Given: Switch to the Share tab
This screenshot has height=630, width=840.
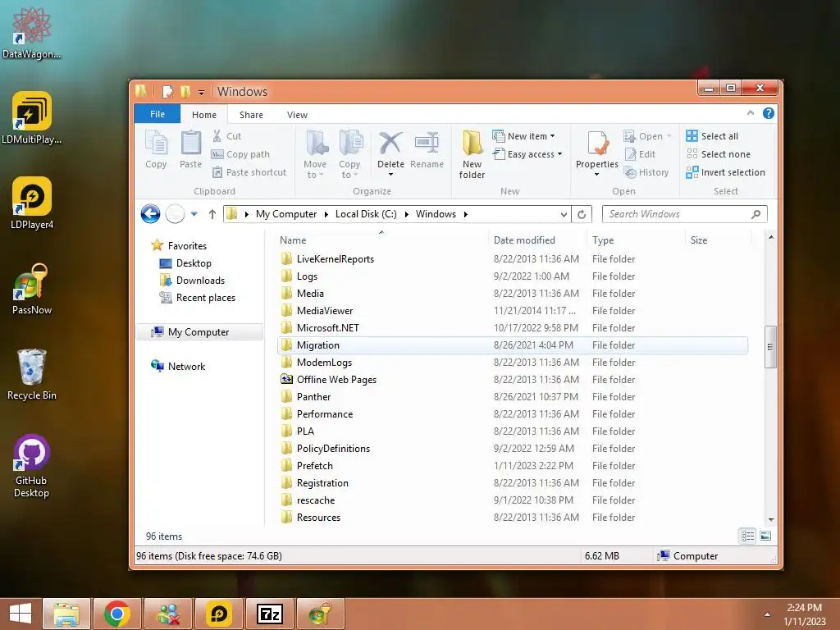Looking at the screenshot, I should tap(251, 115).
